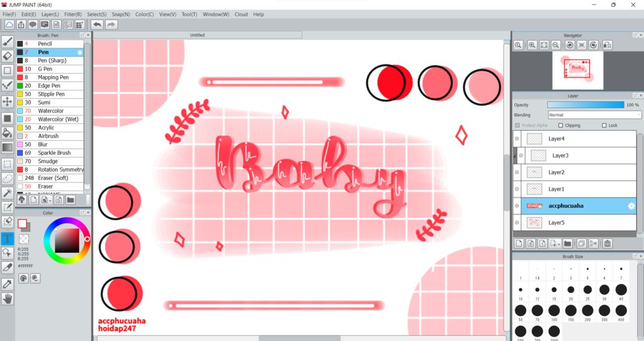This screenshot has height=341, width=644.
Task: Select the Eraser tool in left toolbar
Action: [8, 56]
